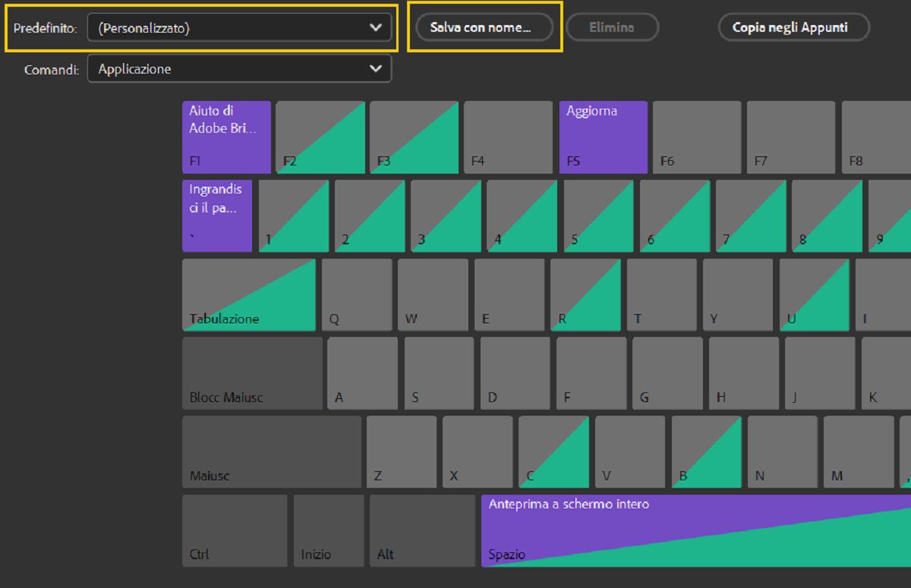Select the F6 key
The image size is (911, 588).
[x=697, y=137]
